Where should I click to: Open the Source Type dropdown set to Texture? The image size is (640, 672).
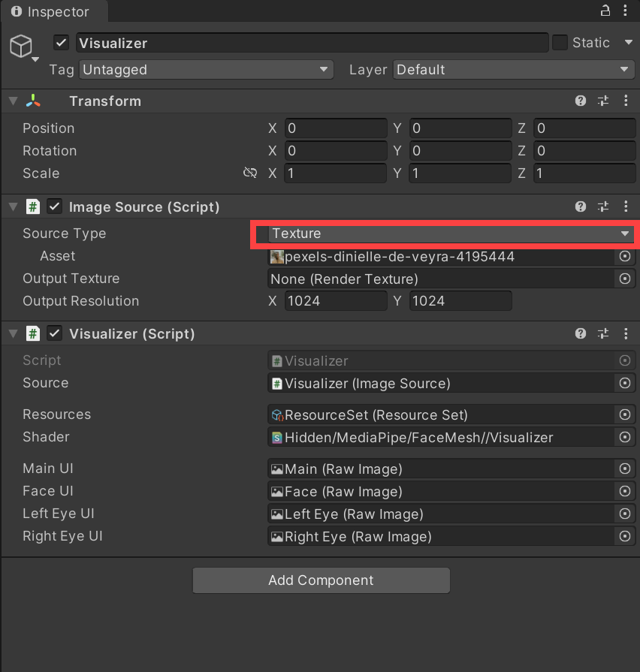pyautogui.click(x=451, y=234)
